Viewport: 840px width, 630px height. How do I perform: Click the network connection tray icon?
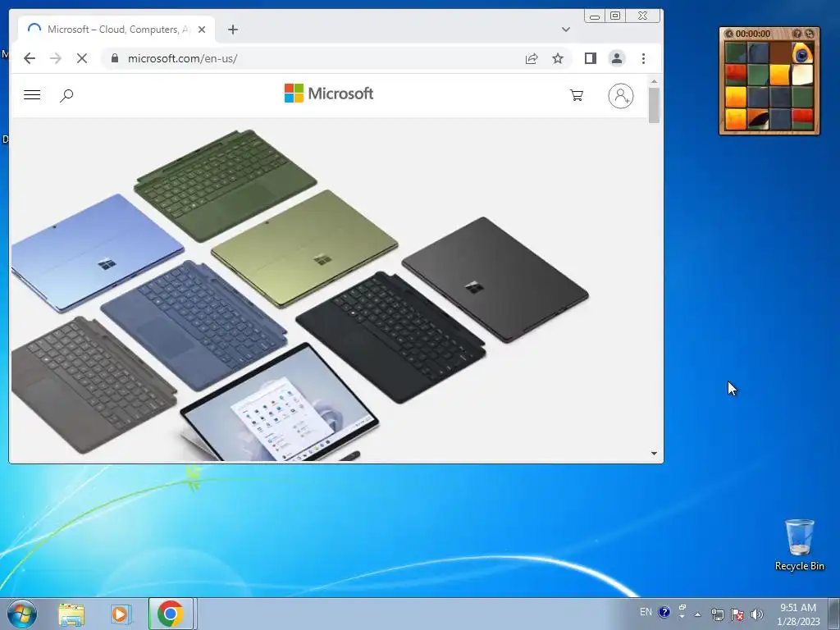717,614
